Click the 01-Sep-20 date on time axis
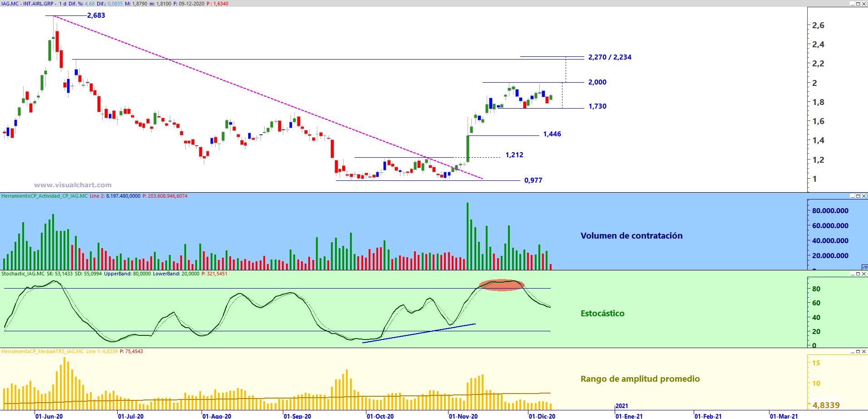 [x=297, y=416]
